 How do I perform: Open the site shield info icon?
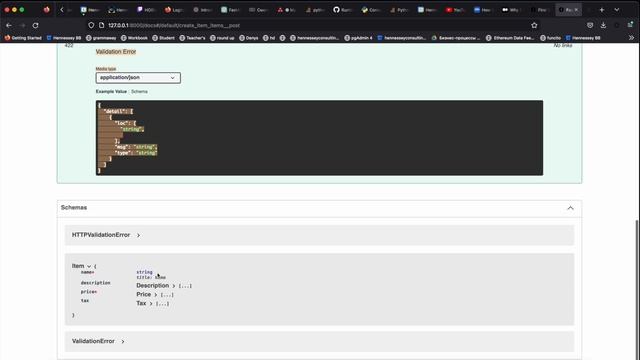91,25
